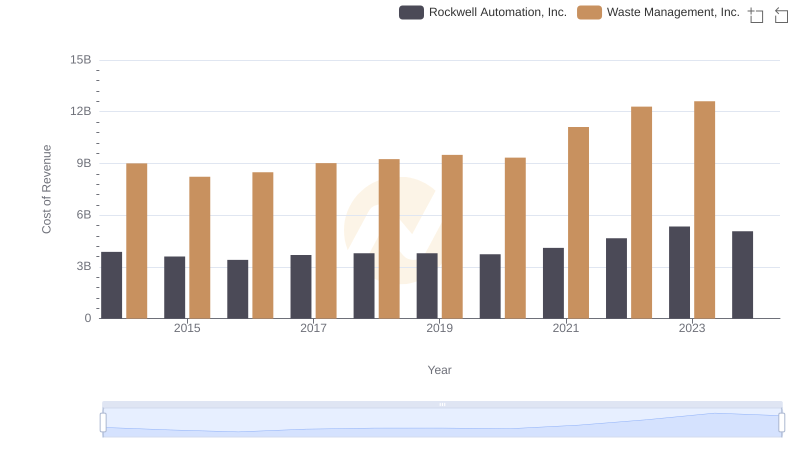Click the top move handle of the zoom slider

[442, 404]
